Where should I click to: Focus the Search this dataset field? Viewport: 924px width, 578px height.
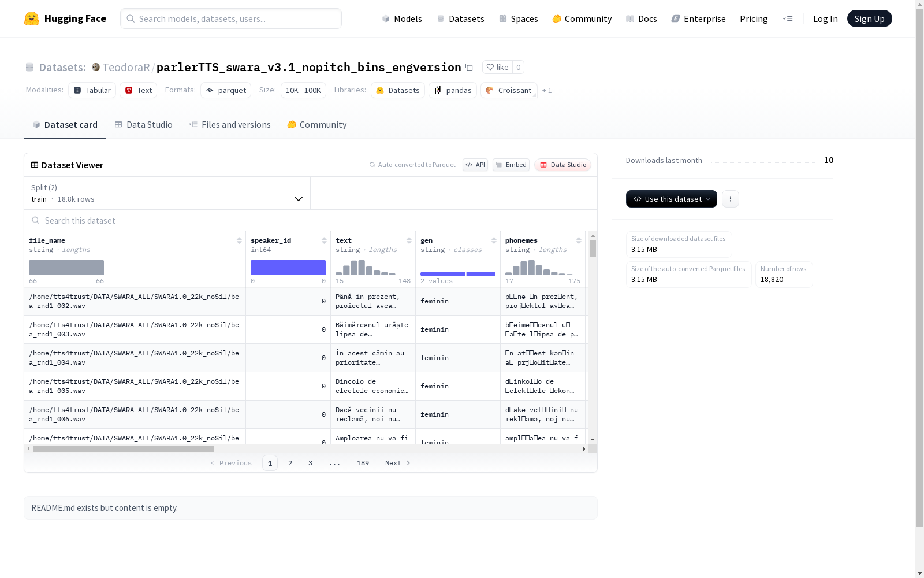click(311, 220)
